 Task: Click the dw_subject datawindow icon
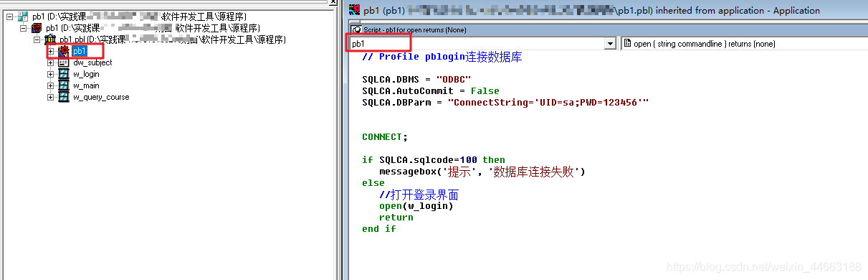(x=64, y=62)
